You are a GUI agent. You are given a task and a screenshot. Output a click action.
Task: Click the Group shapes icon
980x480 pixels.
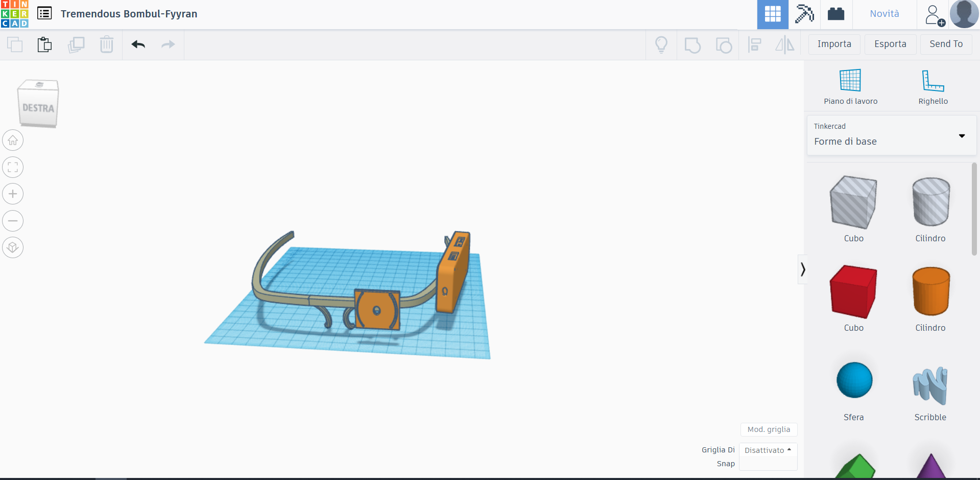click(692, 45)
